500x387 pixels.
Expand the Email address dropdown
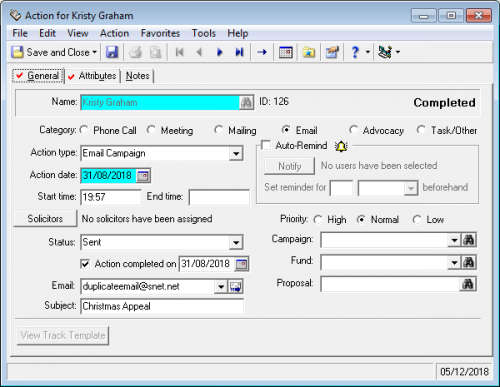(x=221, y=287)
